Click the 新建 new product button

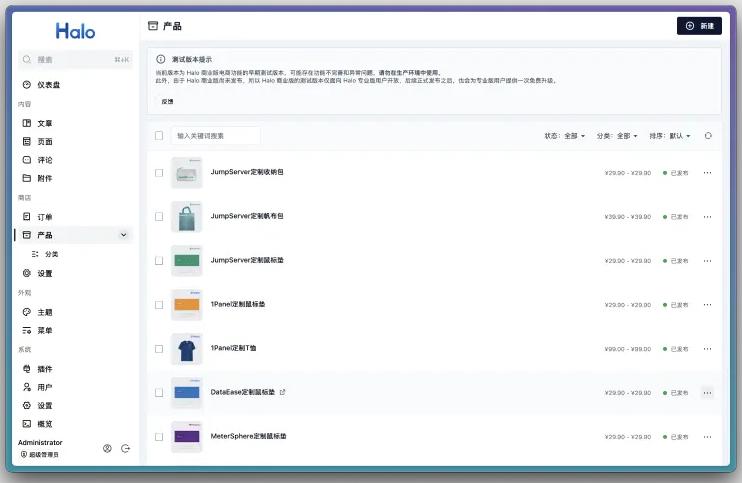tap(699, 26)
